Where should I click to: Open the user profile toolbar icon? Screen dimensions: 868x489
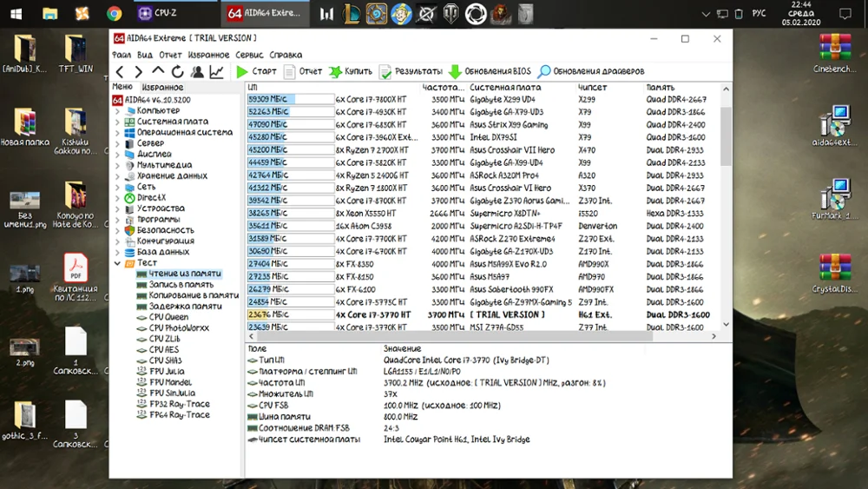197,71
